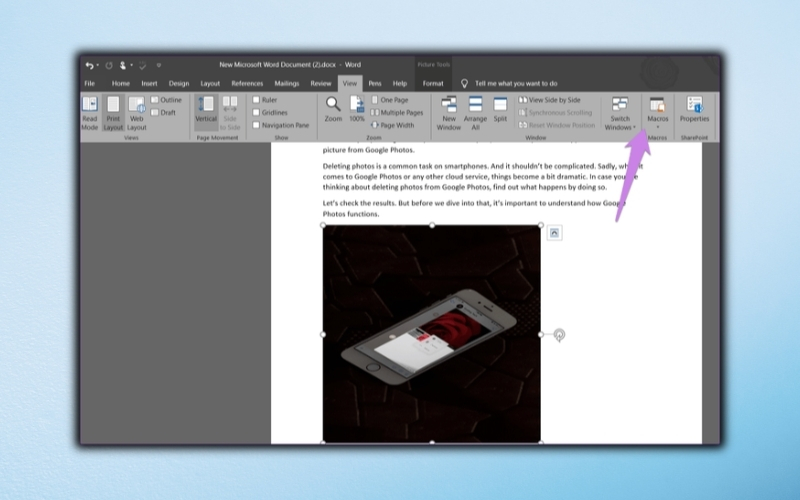Screen dimensions: 800x500
Task: Click the Undo arrow in title bar
Action: (89, 65)
